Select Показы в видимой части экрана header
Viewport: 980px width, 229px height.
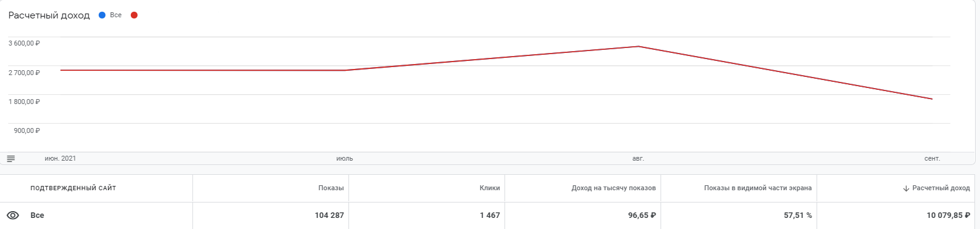tap(758, 188)
